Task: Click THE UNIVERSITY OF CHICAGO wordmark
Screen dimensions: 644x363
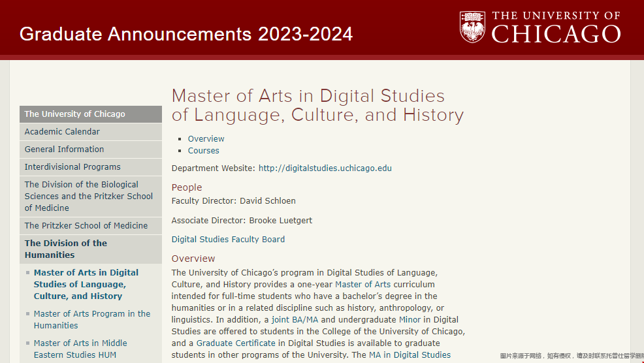Action: (x=556, y=27)
